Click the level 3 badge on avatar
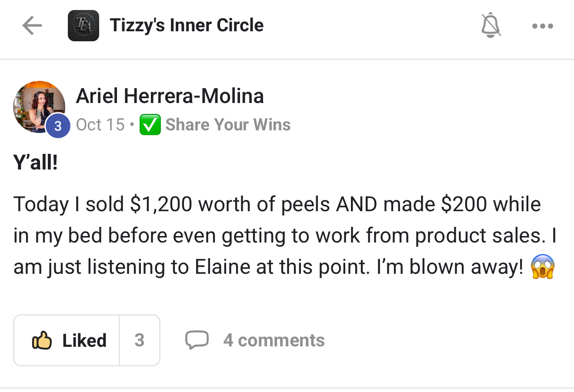 58,126
